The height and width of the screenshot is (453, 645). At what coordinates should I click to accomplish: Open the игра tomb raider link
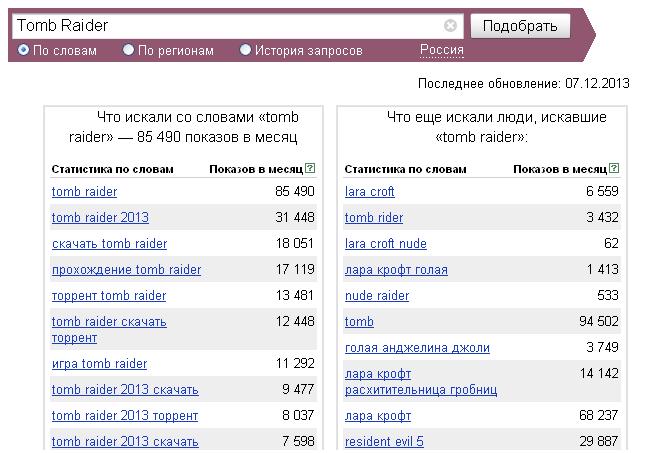(x=99, y=364)
